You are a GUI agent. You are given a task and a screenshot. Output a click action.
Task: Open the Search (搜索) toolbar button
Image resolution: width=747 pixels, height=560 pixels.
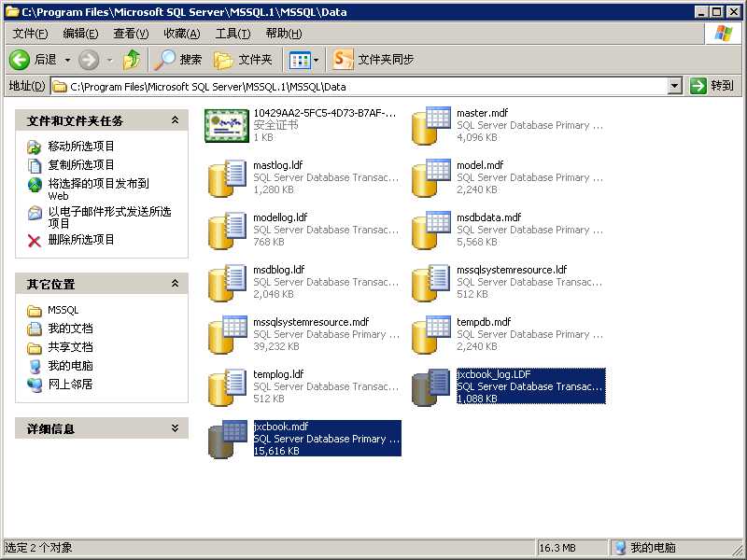(x=177, y=60)
